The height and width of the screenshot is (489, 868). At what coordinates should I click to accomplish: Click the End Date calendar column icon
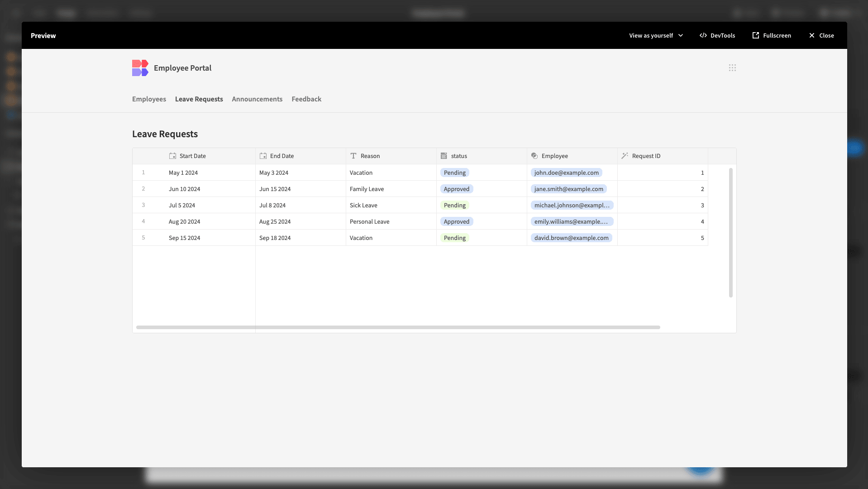click(x=263, y=156)
